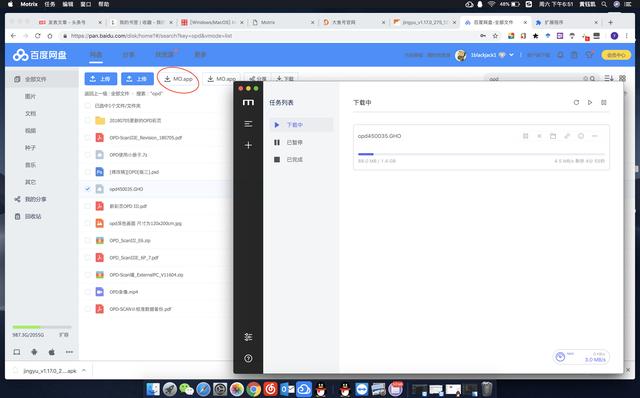
Task: Open the 全部文件 sidebar category
Action: click(42, 79)
